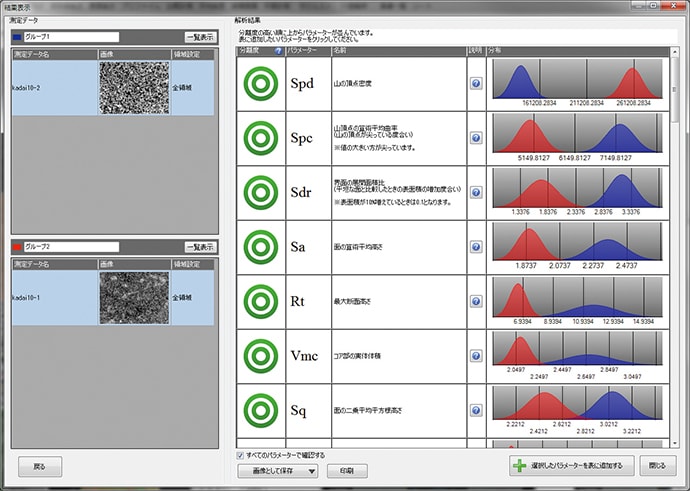The height and width of the screenshot is (491, 690).
Task: Toggle the すべてのパラメーターで確認する checkbox
Action: click(x=242, y=455)
